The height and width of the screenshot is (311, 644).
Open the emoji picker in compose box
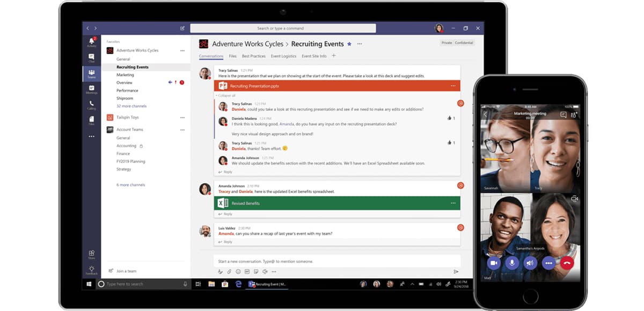238,272
